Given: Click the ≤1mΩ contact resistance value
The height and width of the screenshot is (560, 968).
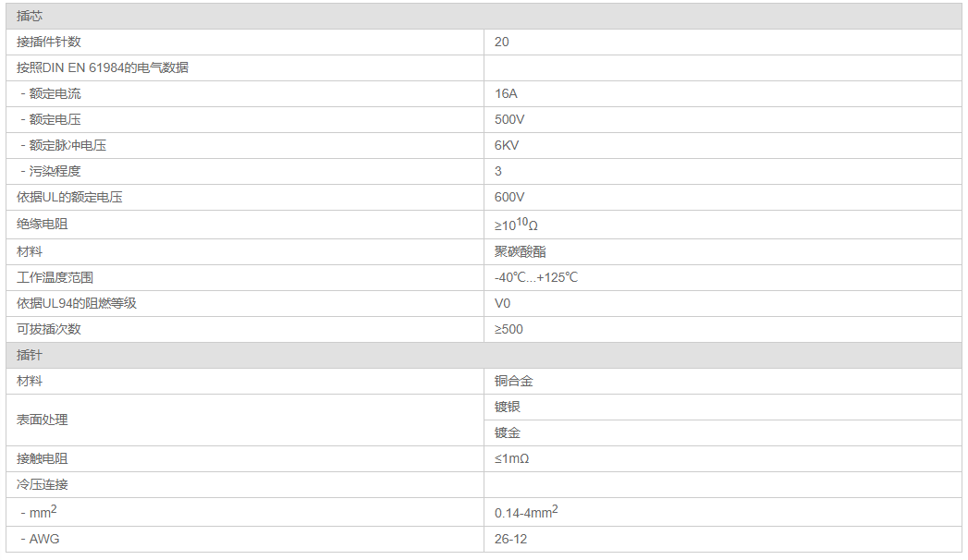Looking at the screenshot, I should (511, 458).
